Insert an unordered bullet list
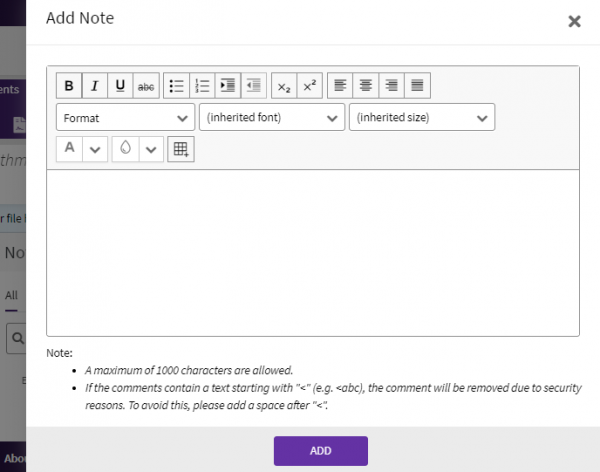This screenshot has width=600, height=472. [177, 86]
